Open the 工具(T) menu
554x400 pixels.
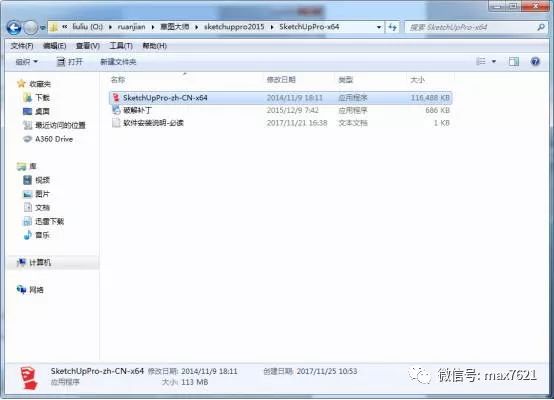[121, 46]
